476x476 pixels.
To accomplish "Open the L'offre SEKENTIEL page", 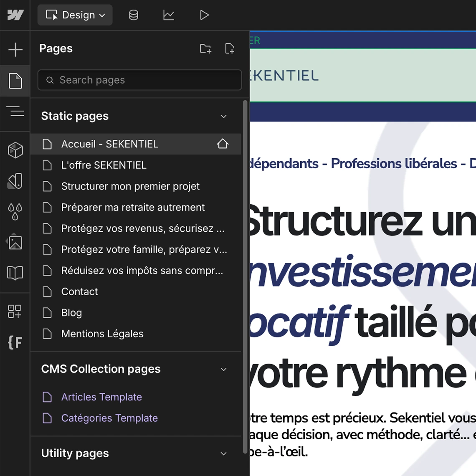I will click(136, 165).
